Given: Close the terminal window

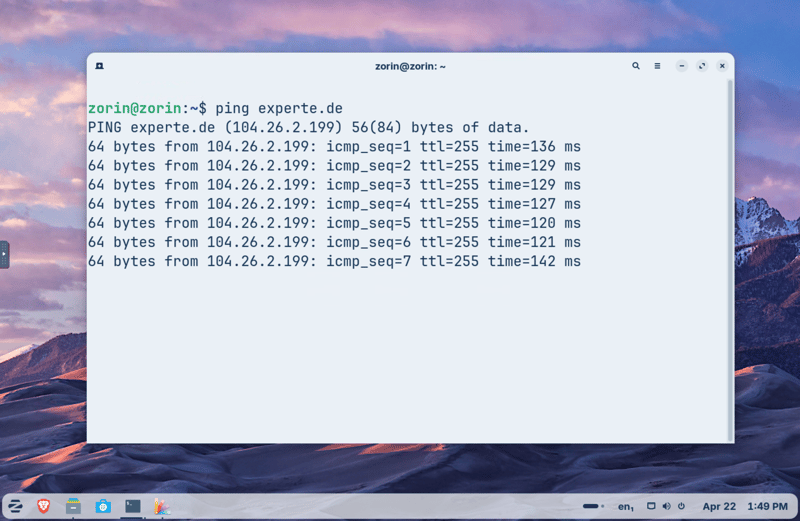Looking at the screenshot, I should pos(722,66).
